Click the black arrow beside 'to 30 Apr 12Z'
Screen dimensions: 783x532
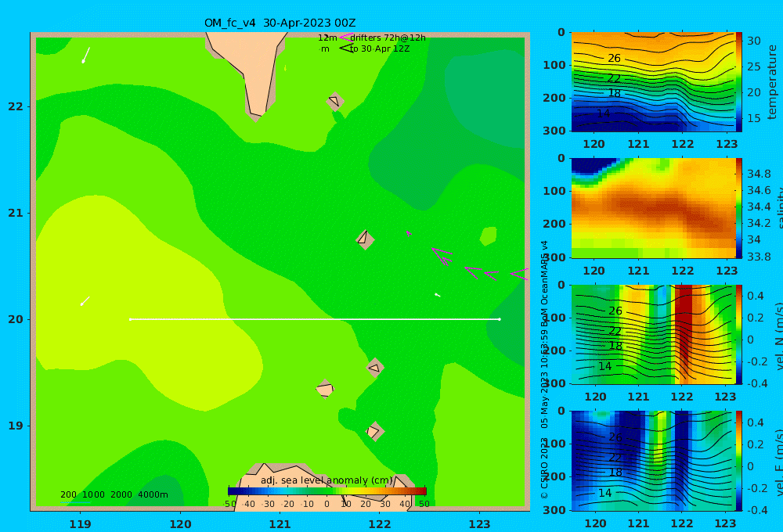tap(346, 48)
